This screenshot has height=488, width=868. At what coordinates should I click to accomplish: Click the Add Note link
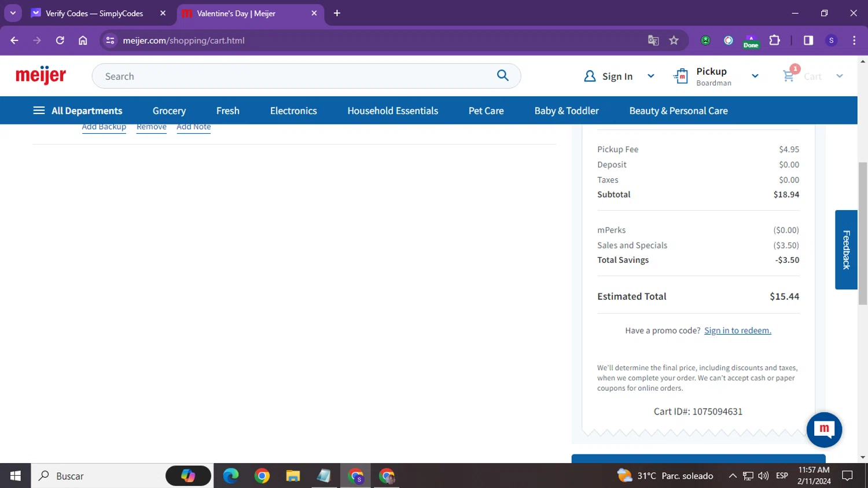194,127
